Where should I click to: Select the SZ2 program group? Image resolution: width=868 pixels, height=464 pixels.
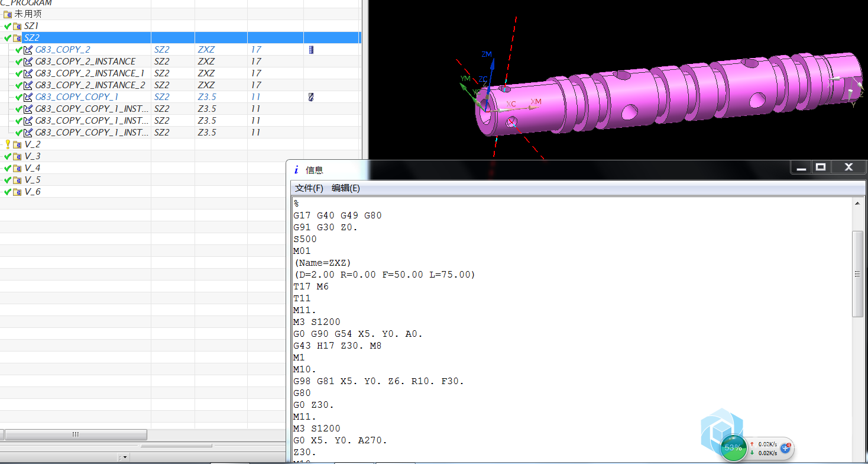[x=31, y=38]
